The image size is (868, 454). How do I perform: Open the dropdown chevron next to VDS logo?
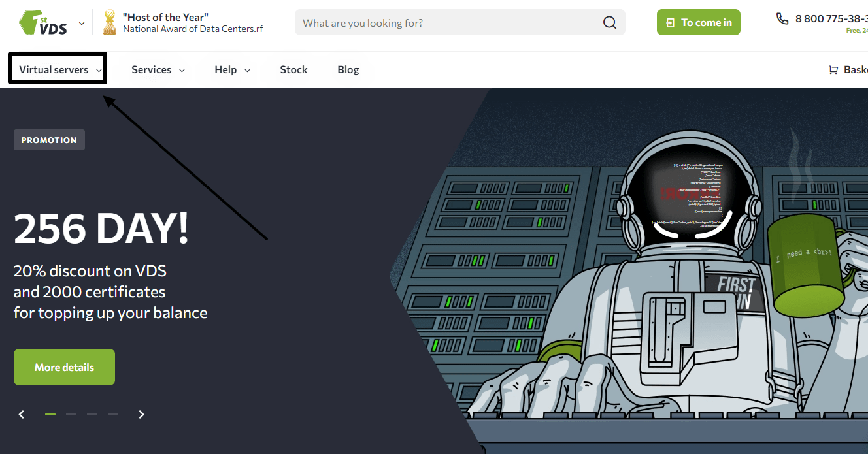pos(82,23)
